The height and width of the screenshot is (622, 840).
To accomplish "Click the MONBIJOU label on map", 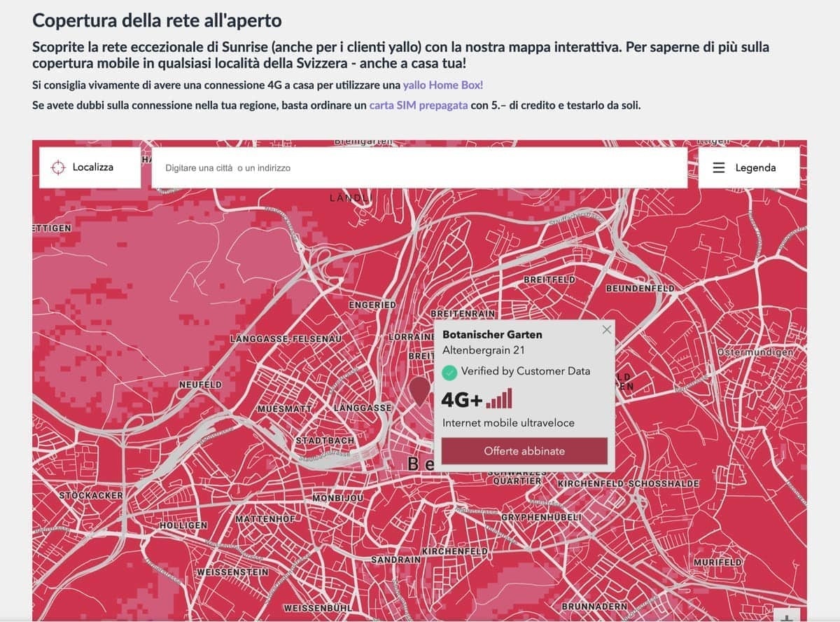I will 338,497.
